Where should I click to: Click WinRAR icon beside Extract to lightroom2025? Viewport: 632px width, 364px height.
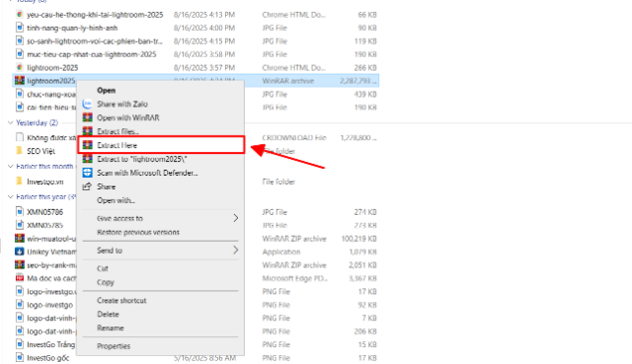pos(87,159)
